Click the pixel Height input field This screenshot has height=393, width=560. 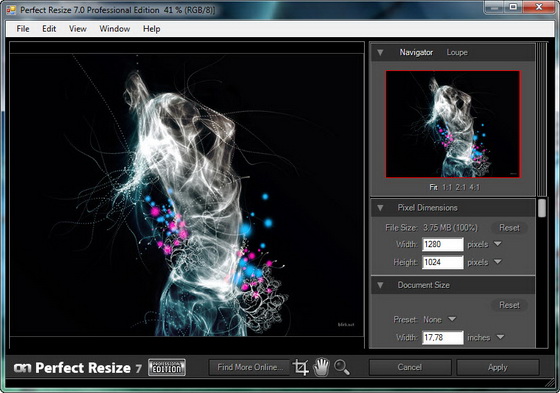click(x=442, y=262)
